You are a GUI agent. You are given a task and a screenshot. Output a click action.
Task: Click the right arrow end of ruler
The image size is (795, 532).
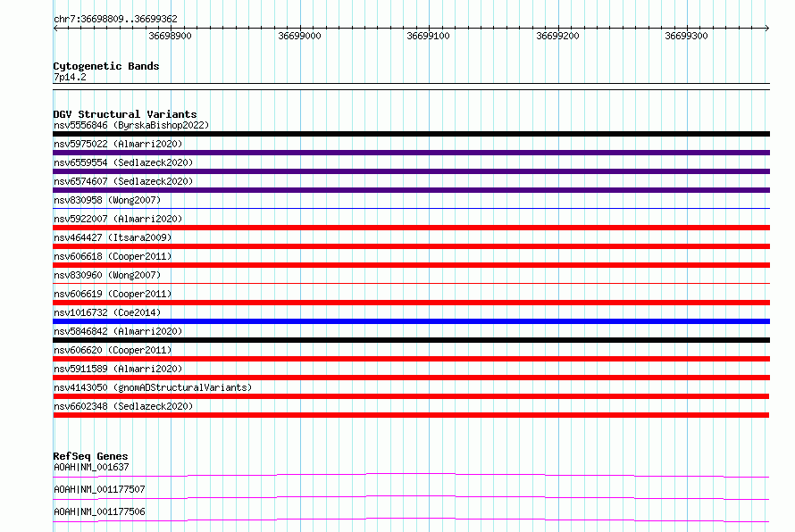[767, 29]
